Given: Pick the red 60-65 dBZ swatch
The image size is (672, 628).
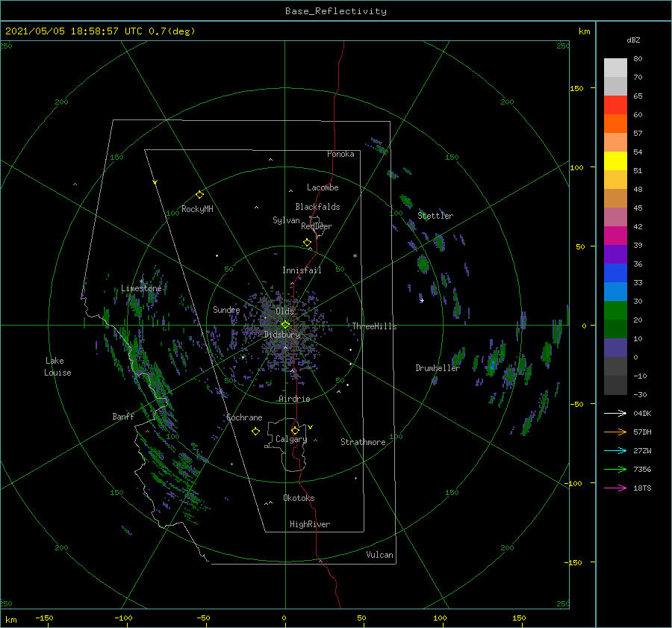Looking at the screenshot, I should click(615, 105).
